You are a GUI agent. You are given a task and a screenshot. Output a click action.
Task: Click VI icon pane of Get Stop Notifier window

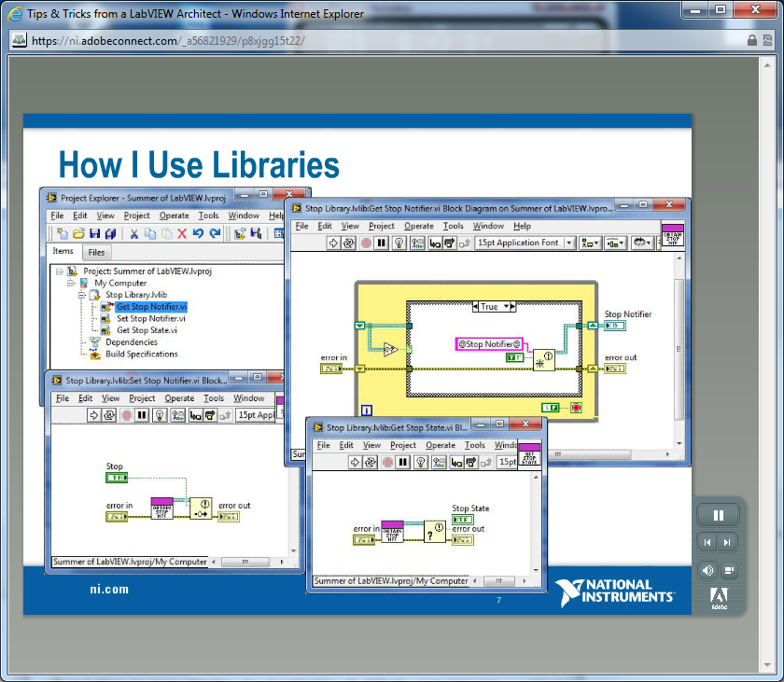click(673, 235)
